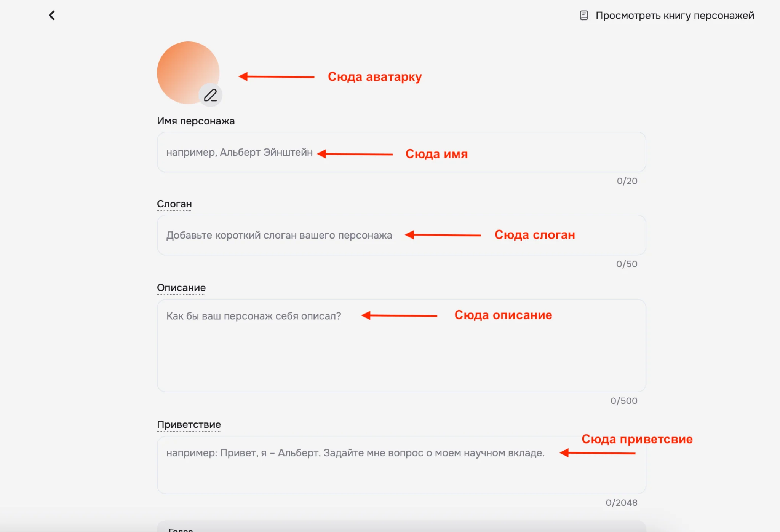
Task: Click into the "Слоган" input field
Action: click(401, 235)
